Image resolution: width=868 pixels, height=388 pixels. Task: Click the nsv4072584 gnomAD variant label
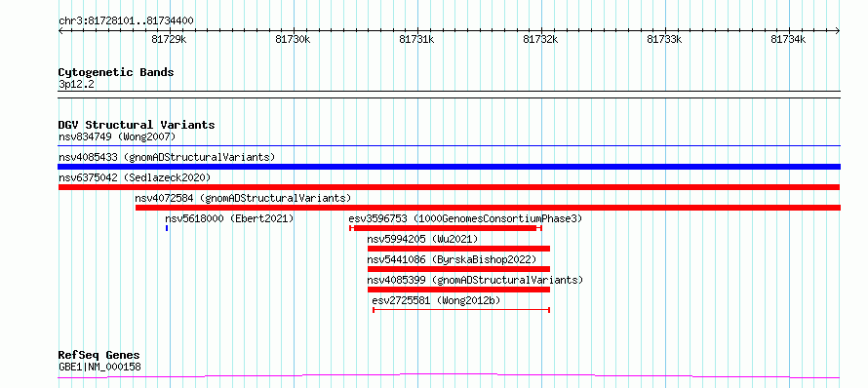243,198
